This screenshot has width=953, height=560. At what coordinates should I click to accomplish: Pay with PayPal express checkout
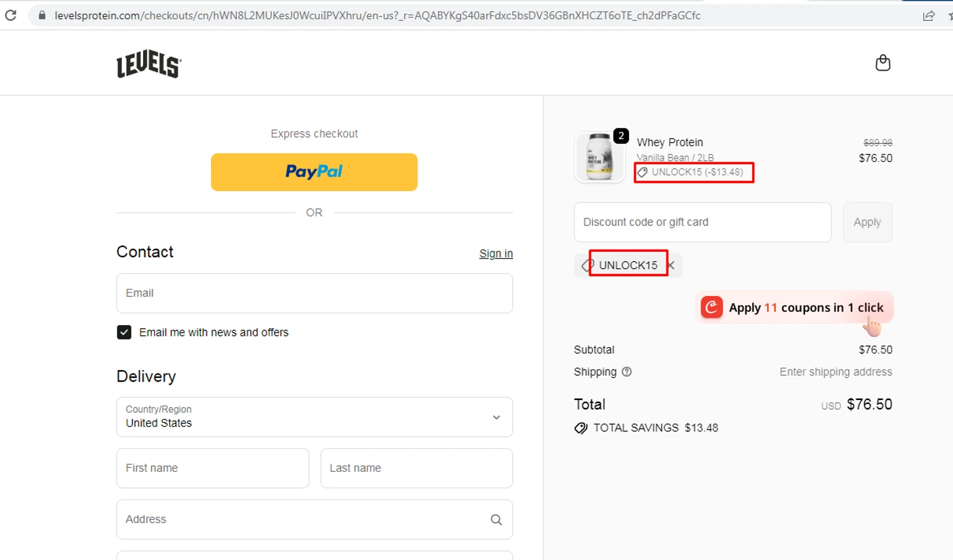coord(314,172)
